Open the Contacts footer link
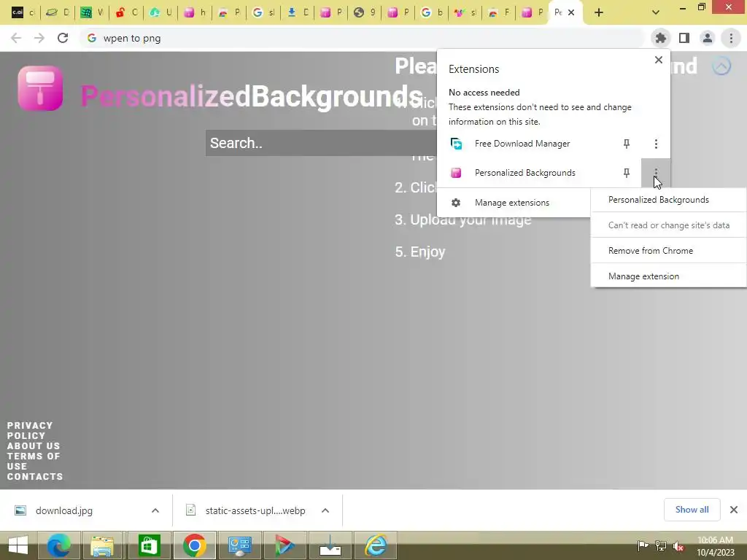 [x=35, y=477]
